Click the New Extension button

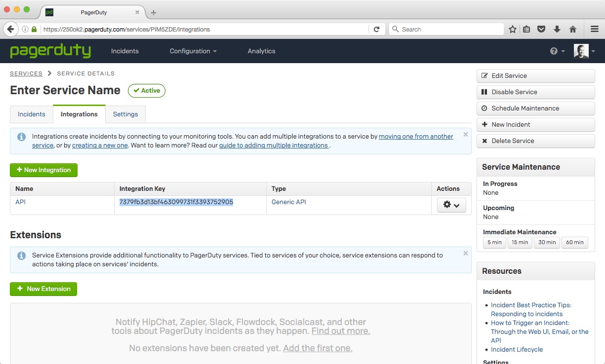point(43,289)
